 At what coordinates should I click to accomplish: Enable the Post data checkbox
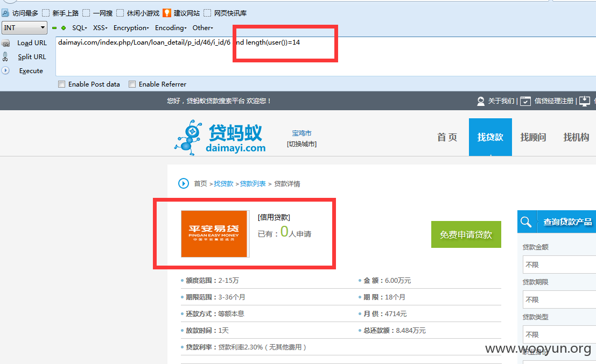[61, 84]
